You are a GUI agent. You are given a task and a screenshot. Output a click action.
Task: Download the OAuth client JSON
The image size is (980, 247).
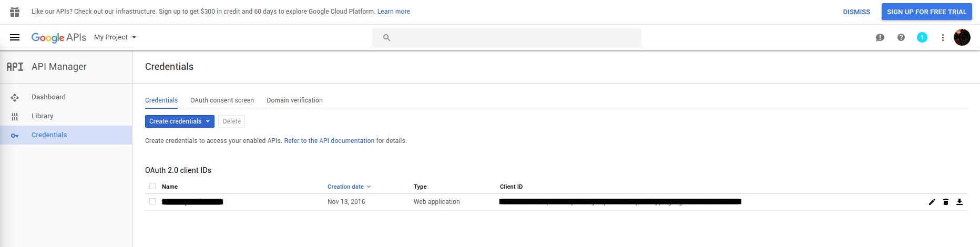pos(959,202)
